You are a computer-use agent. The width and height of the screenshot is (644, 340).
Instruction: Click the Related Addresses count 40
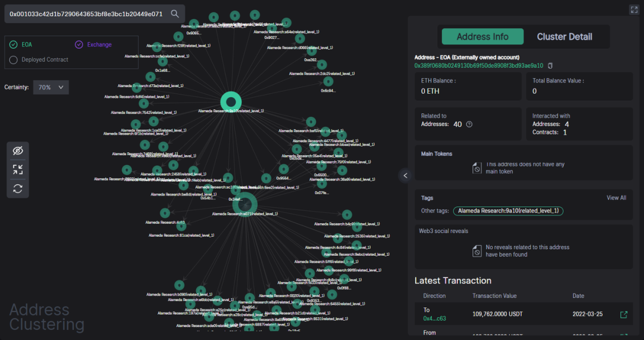[x=457, y=124]
